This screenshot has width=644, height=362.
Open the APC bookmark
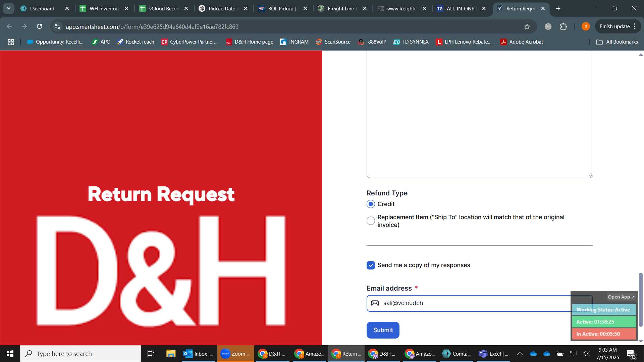pyautogui.click(x=101, y=42)
